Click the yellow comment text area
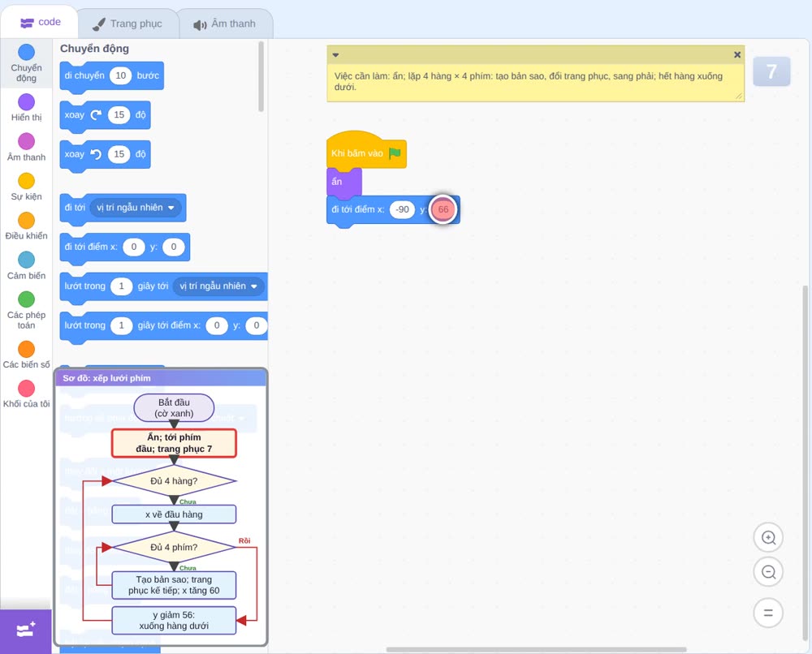The image size is (812, 654). [535, 82]
